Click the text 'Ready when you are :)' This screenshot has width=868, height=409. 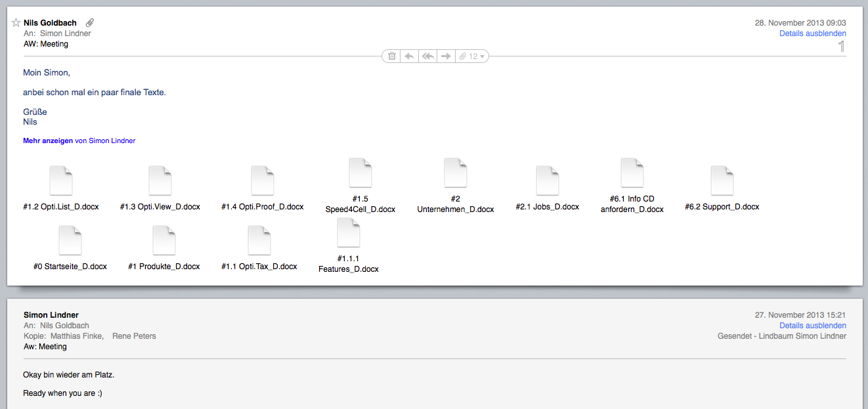(62, 394)
